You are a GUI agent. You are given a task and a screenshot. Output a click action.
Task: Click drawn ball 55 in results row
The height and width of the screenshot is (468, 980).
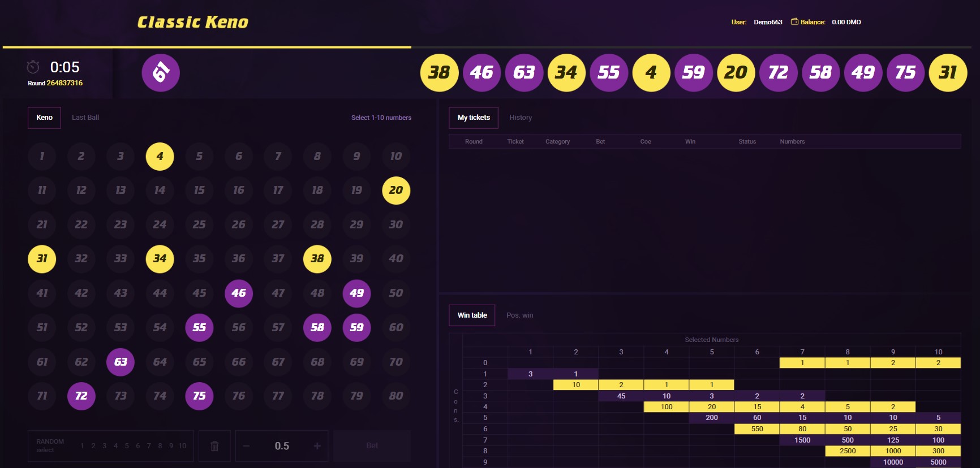coord(609,72)
